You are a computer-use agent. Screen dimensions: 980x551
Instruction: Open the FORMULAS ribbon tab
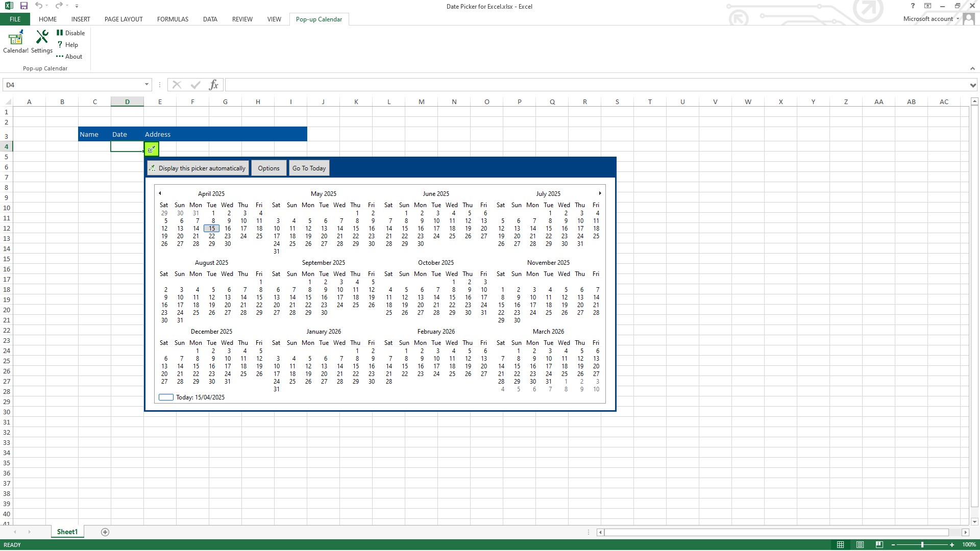(x=173, y=19)
